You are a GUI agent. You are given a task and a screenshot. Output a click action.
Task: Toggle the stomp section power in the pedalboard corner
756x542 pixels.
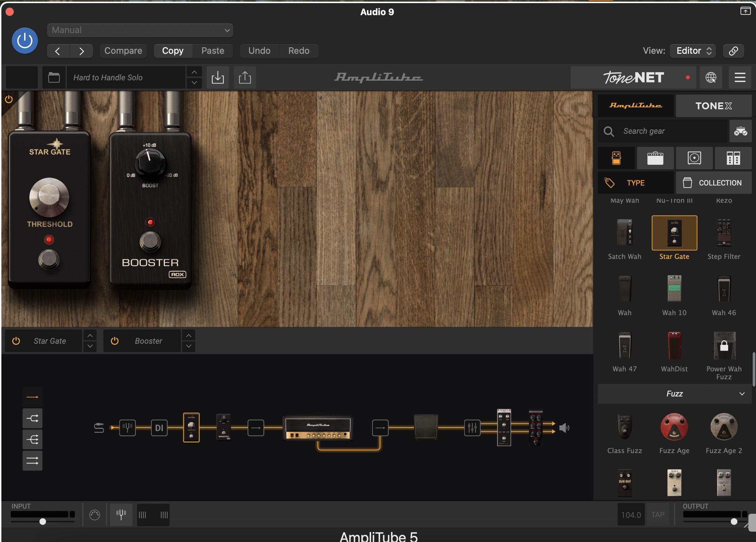click(9, 100)
